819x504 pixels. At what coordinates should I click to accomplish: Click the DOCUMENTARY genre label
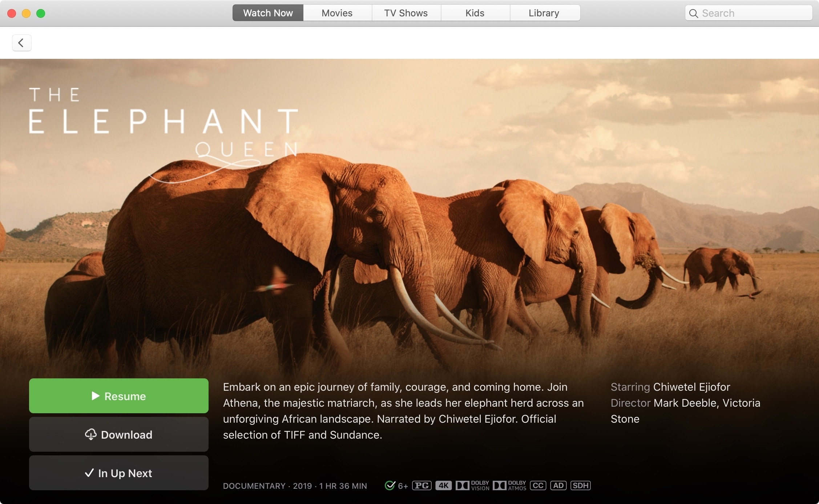point(254,486)
